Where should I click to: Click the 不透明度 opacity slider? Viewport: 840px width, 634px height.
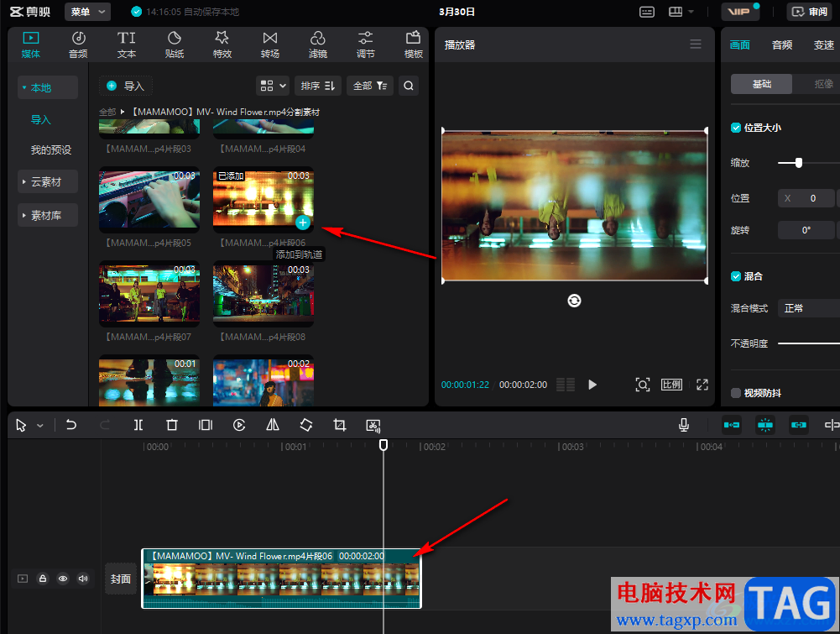pyautogui.click(x=808, y=343)
